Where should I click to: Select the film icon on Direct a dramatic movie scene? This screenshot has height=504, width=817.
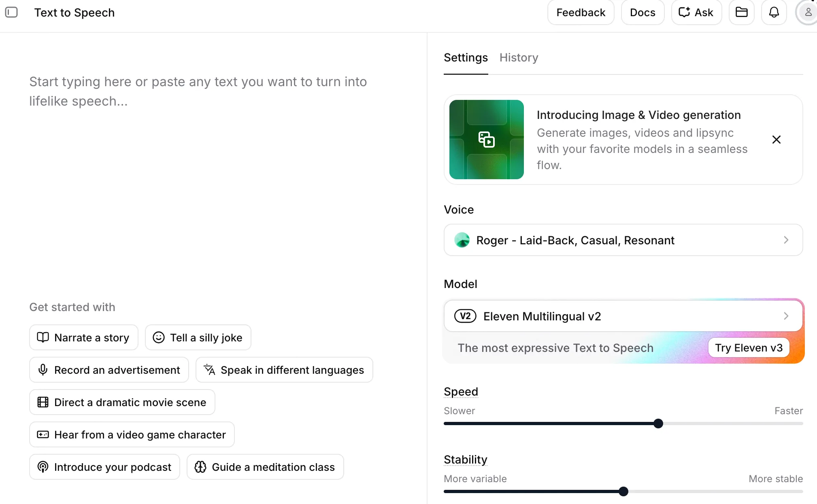43,402
